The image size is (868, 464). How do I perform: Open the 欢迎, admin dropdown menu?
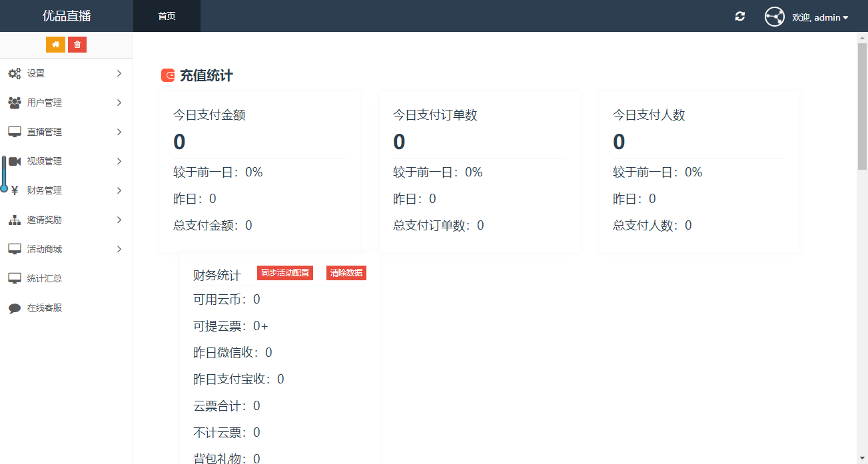819,17
